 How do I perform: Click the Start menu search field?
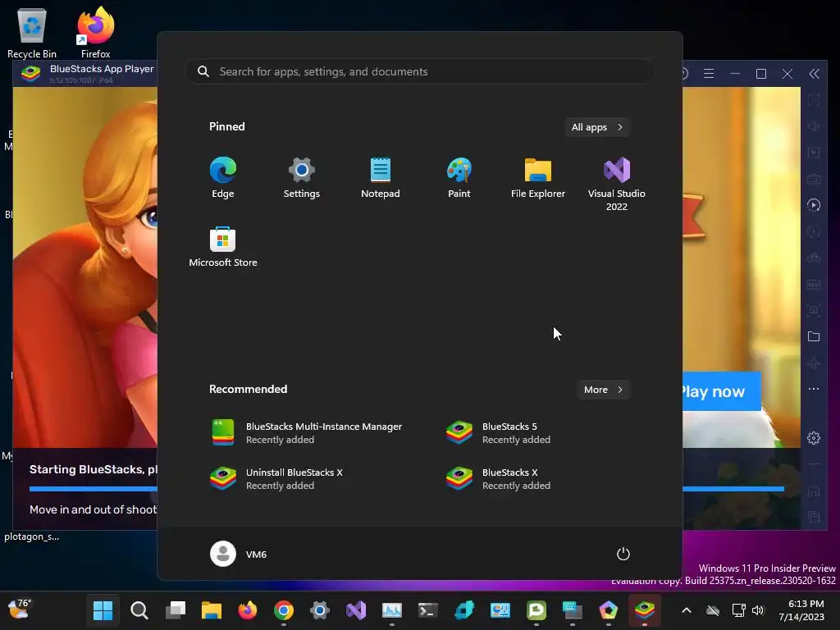coord(420,71)
